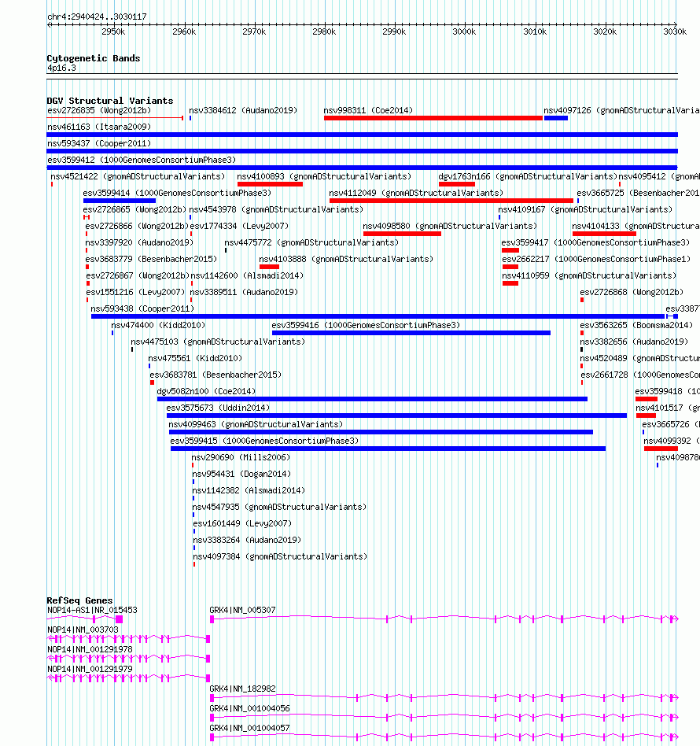Click nsv3384612 (Audano2019) variant label
This screenshot has height=746, width=700.
point(243,110)
